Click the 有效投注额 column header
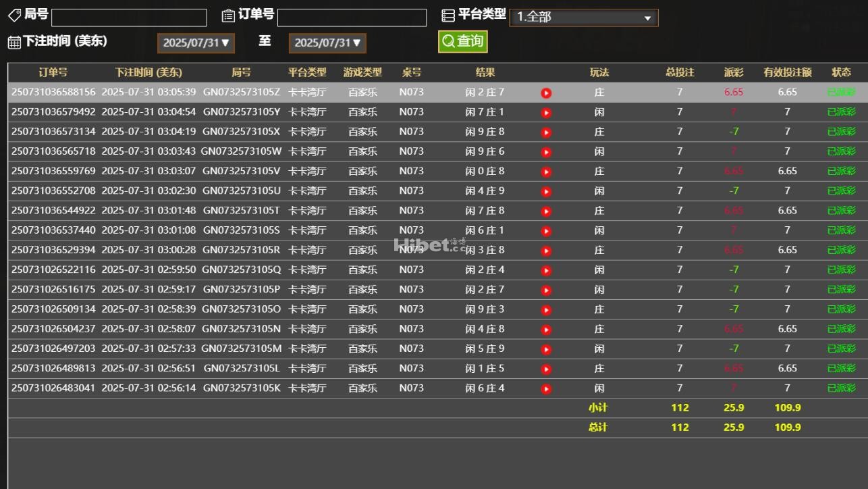This screenshot has width=868, height=489. pos(787,72)
